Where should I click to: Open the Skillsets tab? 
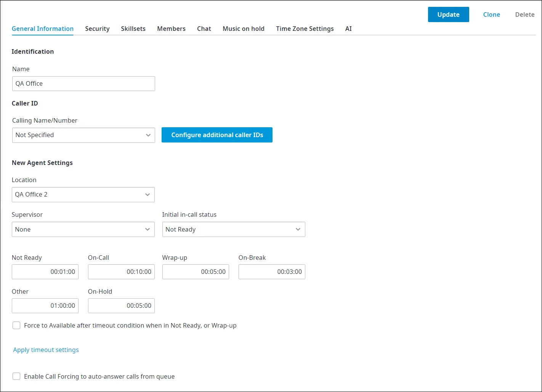click(133, 29)
